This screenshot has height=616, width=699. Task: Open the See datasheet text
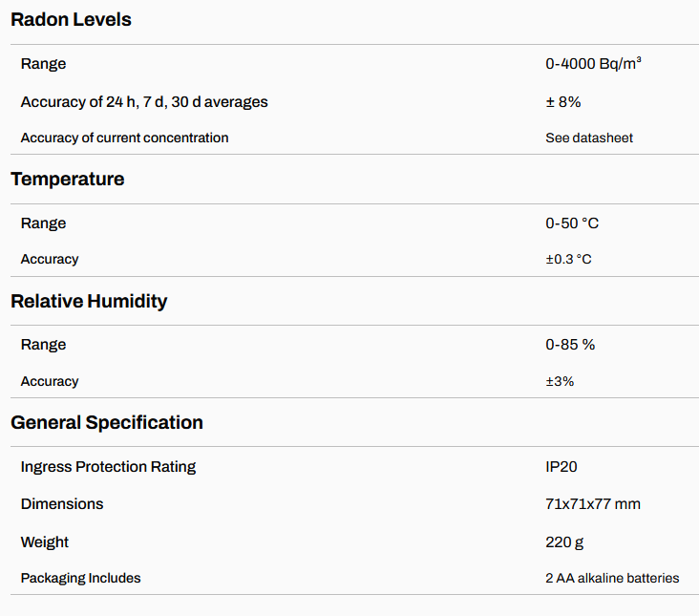pyautogui.click(x=588, y=138)
